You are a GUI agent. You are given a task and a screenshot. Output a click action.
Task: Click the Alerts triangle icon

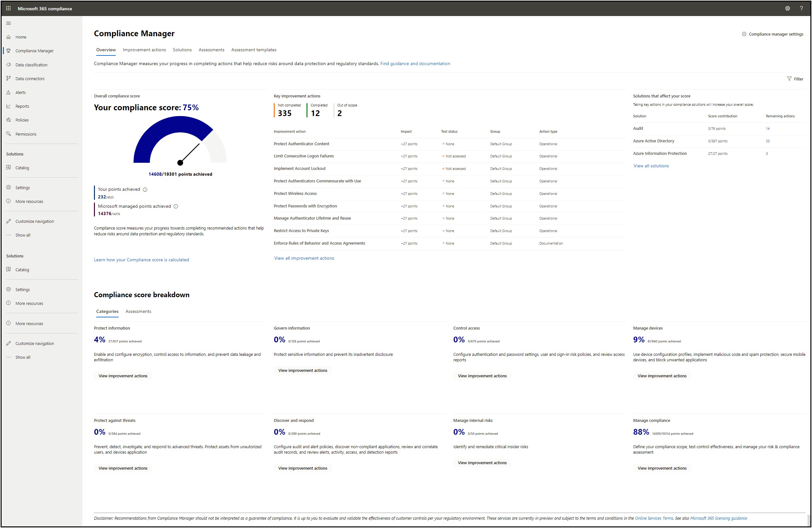point(9,92)
